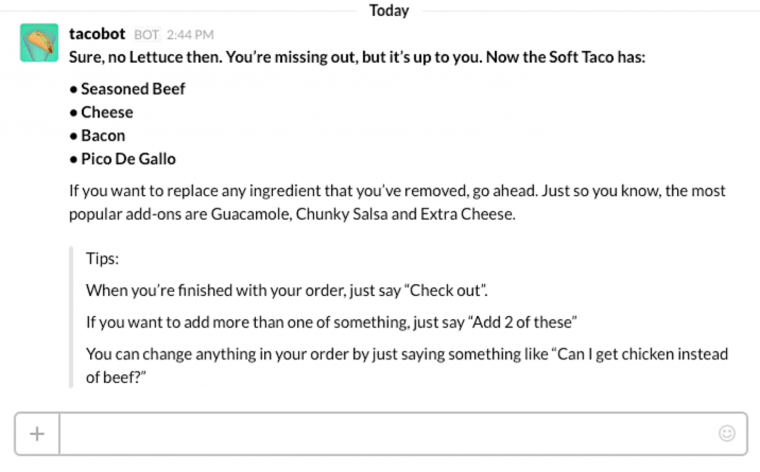Click the "Check out" tip line
The height and width of the screenshot is (472, 760).
(x=287, y=290)
